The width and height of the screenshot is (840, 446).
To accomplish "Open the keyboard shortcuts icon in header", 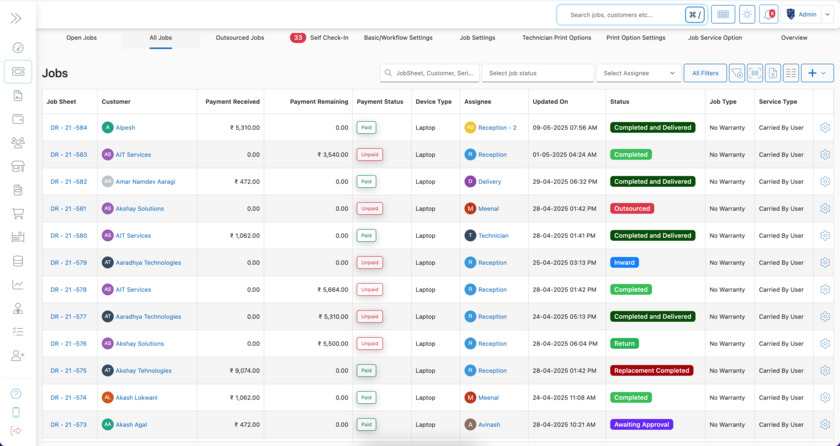I will (723, 15).
